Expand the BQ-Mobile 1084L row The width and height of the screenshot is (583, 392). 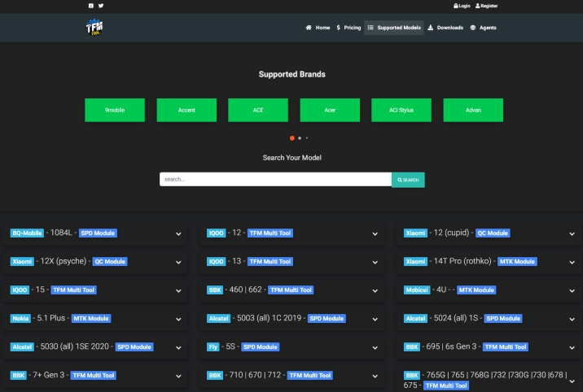pyautogui.click(x=95, y=233)
